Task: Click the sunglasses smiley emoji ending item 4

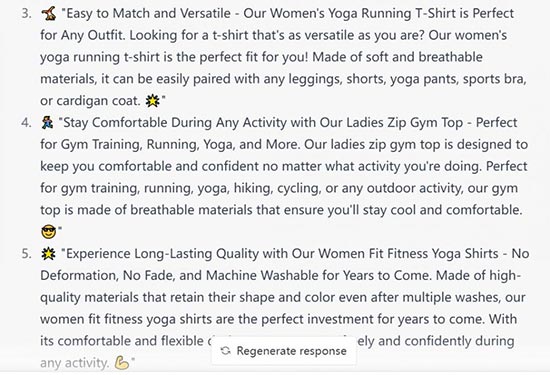Action: [x=48, y=232]
